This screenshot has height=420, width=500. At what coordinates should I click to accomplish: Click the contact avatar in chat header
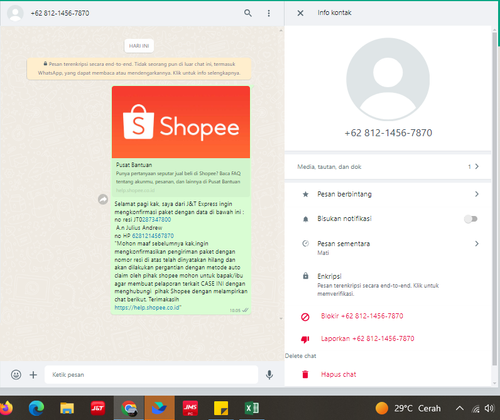point(15,13)
